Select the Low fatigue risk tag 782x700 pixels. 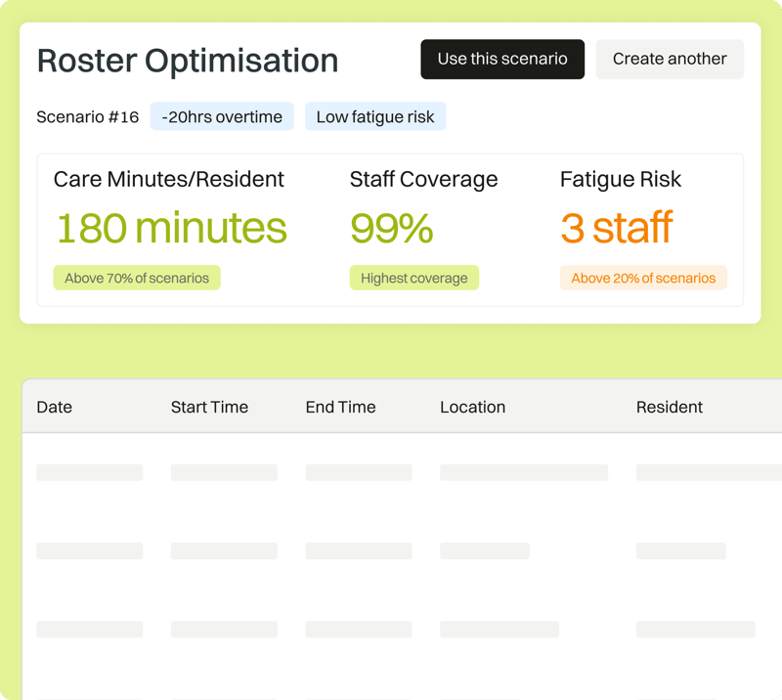pos(375,117)
